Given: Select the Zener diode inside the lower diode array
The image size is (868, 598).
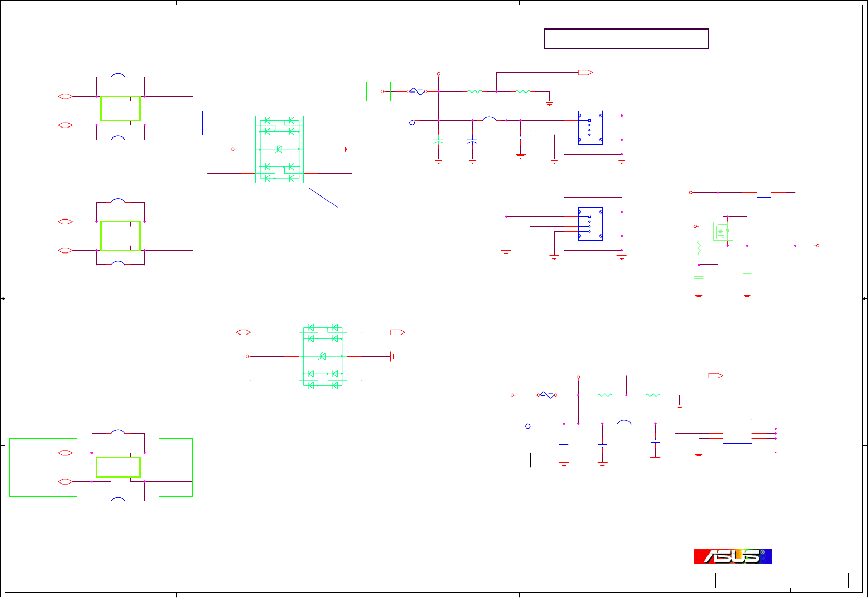Looking at the screenshot, I should pos(323,356).
